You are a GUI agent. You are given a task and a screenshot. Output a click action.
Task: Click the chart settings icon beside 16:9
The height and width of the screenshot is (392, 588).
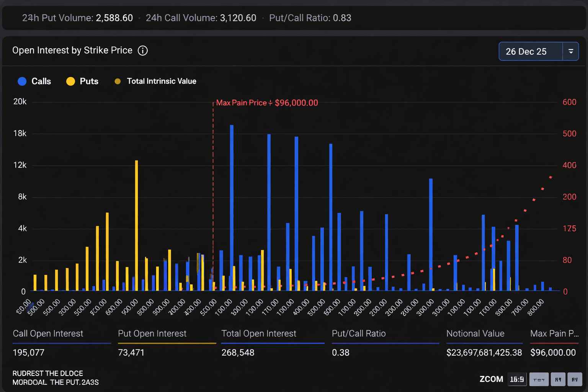[x=539, y=379]
